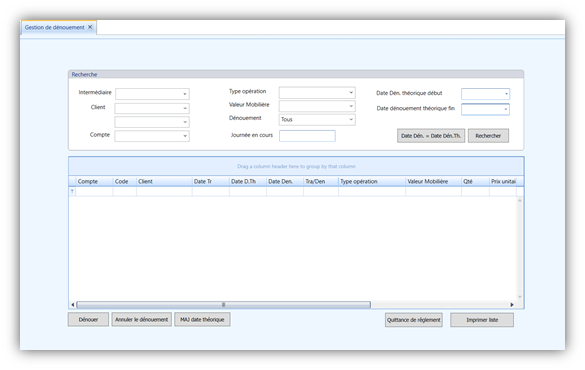Sort by the Code column header
The image size is (585, 370).
point(125,181)
